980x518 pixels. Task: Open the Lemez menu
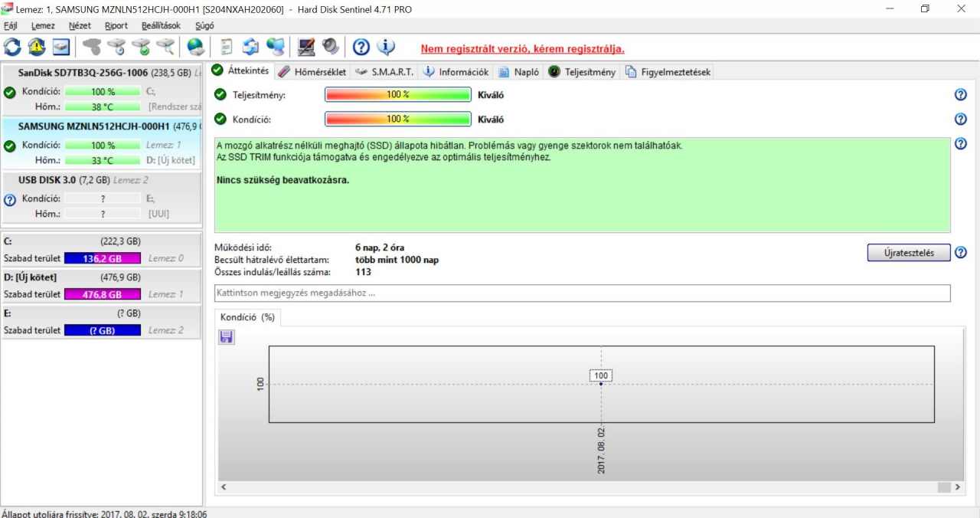tap(43, 25)
